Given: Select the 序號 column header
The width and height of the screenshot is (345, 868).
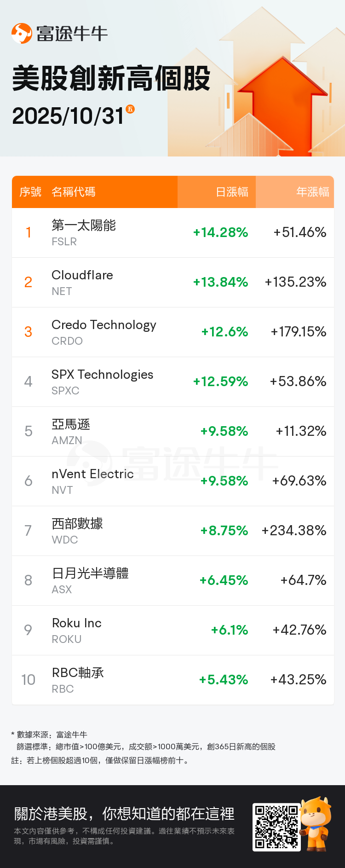Looking at the screenshot, I should [x=30, y=192].
